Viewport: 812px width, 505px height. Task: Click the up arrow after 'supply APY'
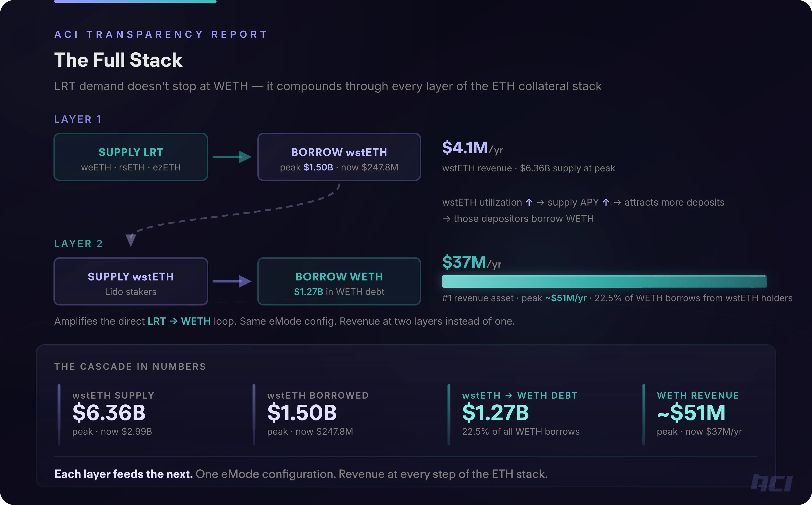[606, 202]
